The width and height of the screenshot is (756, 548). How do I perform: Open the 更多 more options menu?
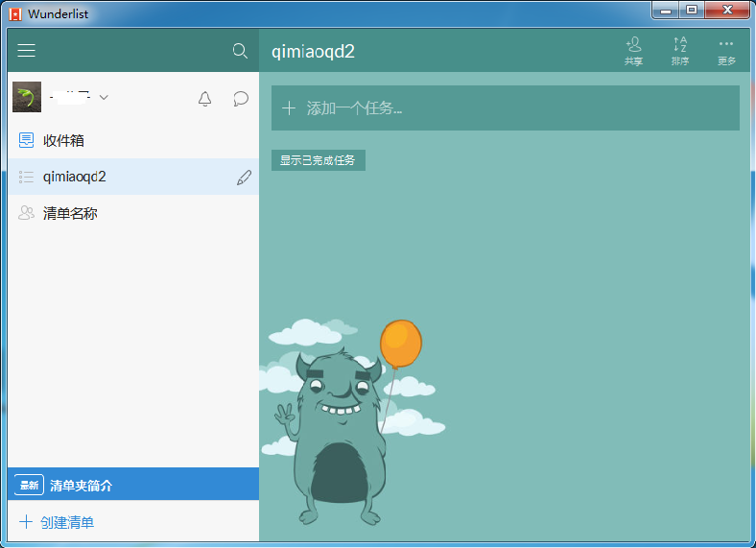(726, 52)
